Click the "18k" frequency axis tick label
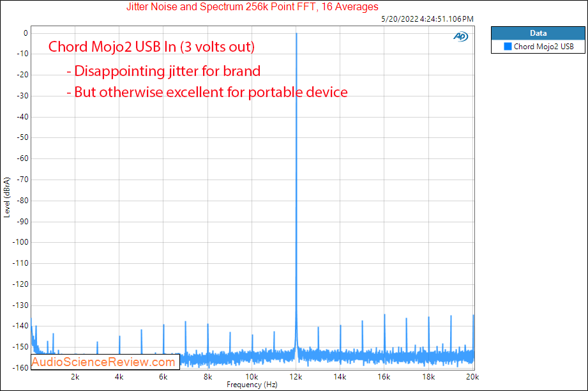This screenshot has width=588, height=391. (428, 377)
